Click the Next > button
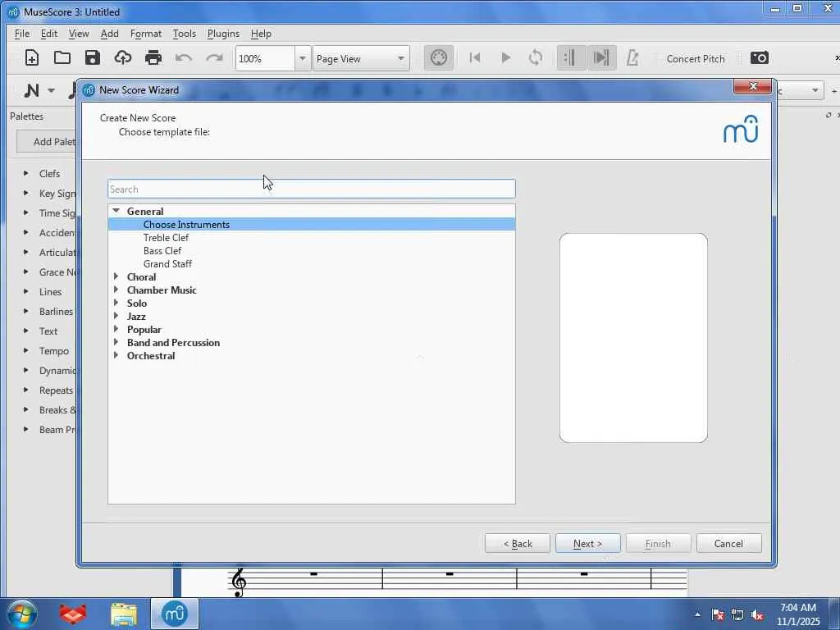 (x=587, y=543)
